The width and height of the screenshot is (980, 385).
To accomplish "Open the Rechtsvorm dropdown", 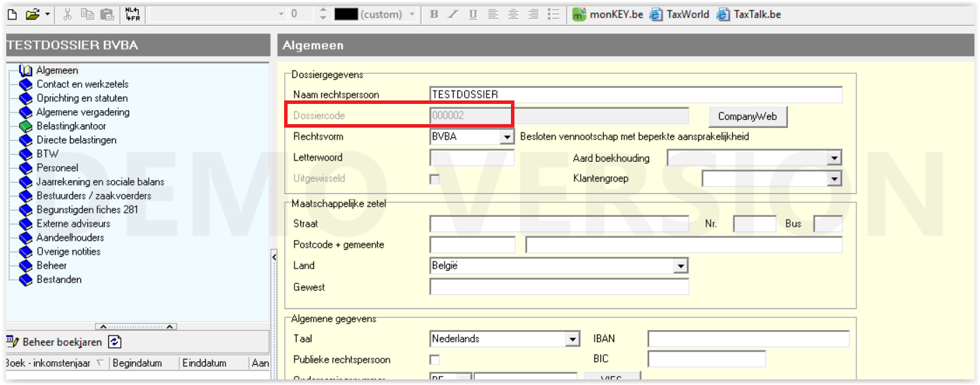I will click(x=507, y=137).
